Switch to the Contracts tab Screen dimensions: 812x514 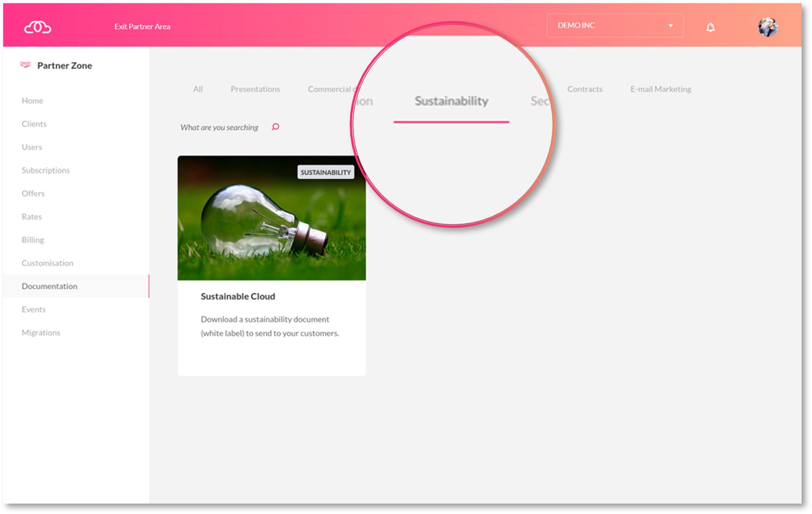(585, 89)
